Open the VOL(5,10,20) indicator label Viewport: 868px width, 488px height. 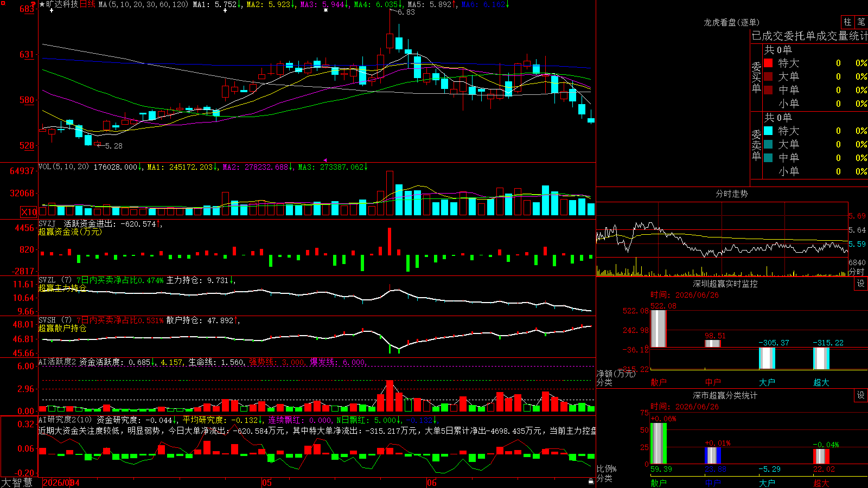63,167
